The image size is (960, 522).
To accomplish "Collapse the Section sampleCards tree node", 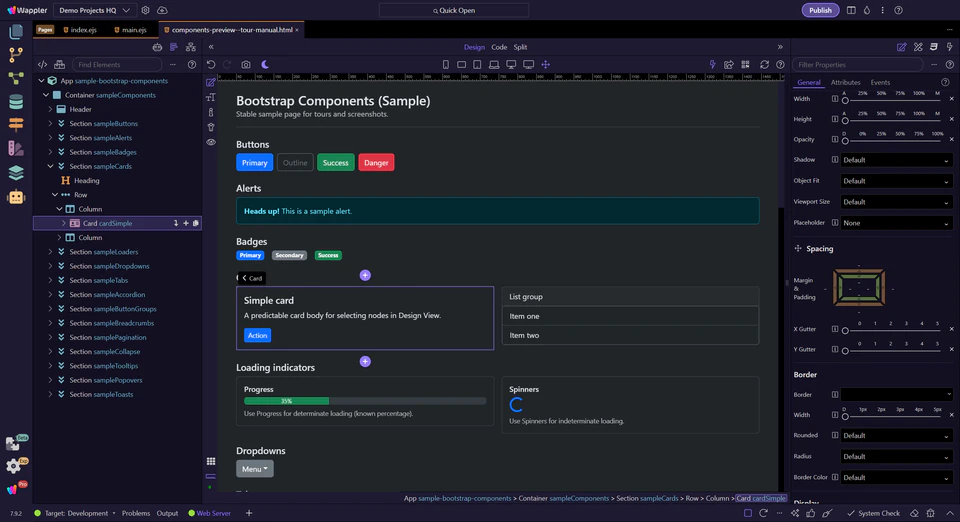I will (50, 166).
